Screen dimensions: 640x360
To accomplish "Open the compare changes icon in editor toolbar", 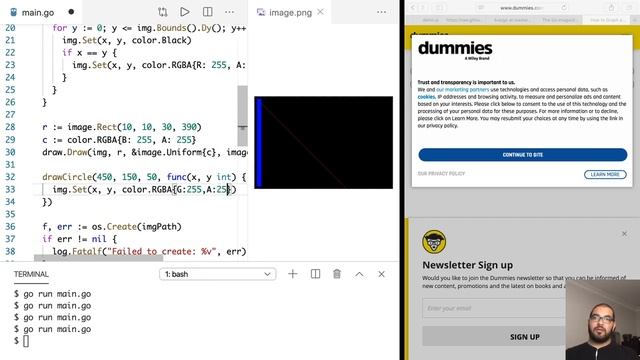I will pos(162,12).
